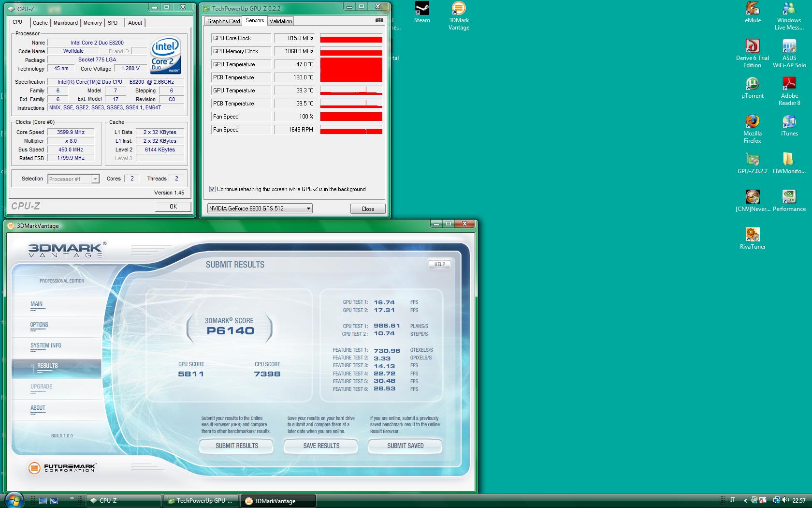
Task: Click the Futuremark Corporation logo
Action: tap(62, 468)
